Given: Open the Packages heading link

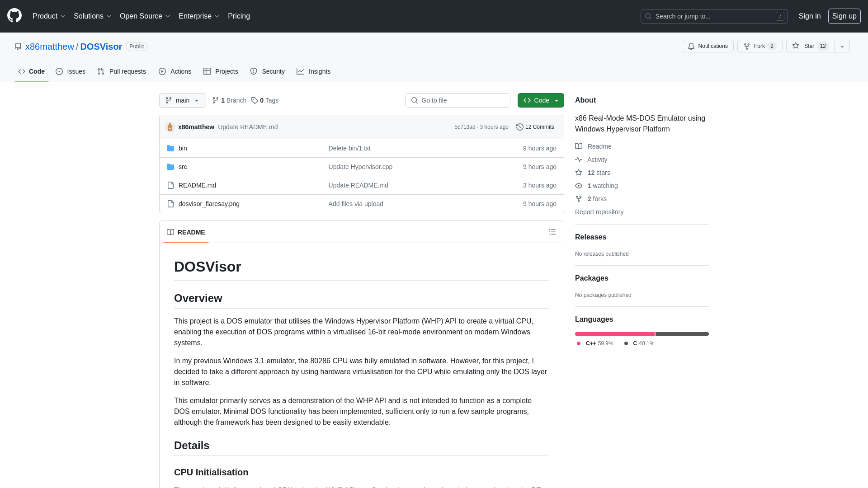Looking at the screenshot, I should tap(591, 278).
